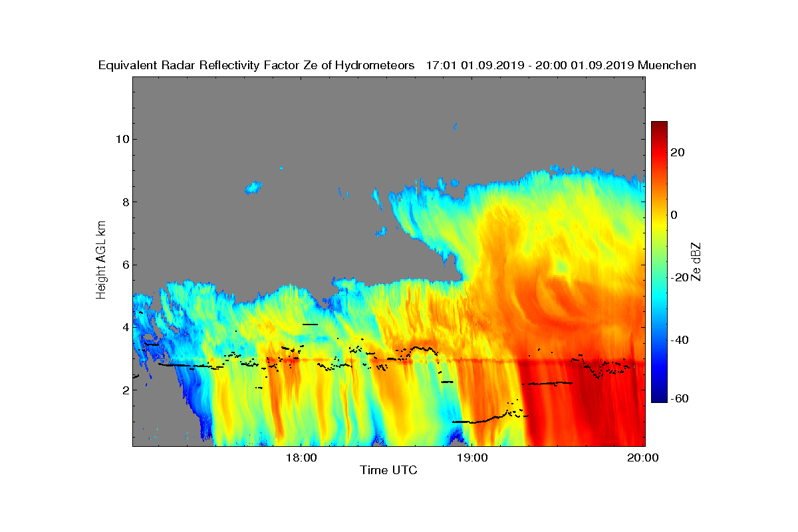Click the 'Time UTC' axis label
Image resolution: width=798 pixels, height=532 pixels.
389,470
